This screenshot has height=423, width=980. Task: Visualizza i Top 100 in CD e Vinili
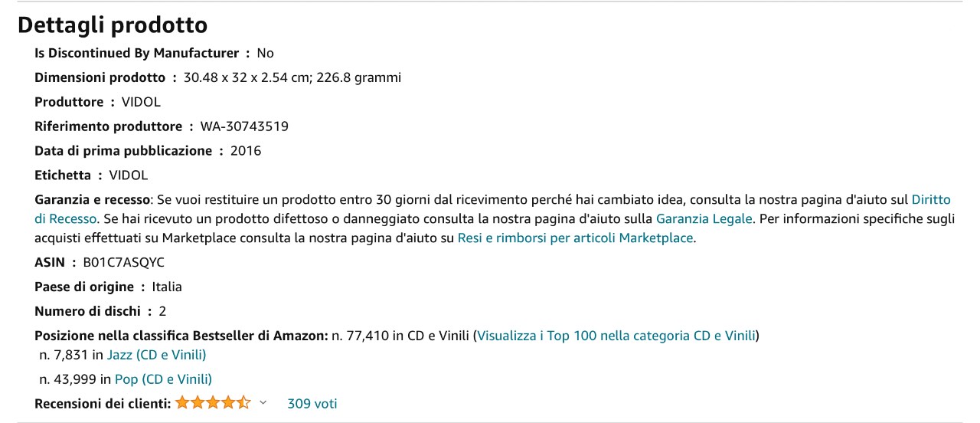pyautogui.click(x=616, y=336)
